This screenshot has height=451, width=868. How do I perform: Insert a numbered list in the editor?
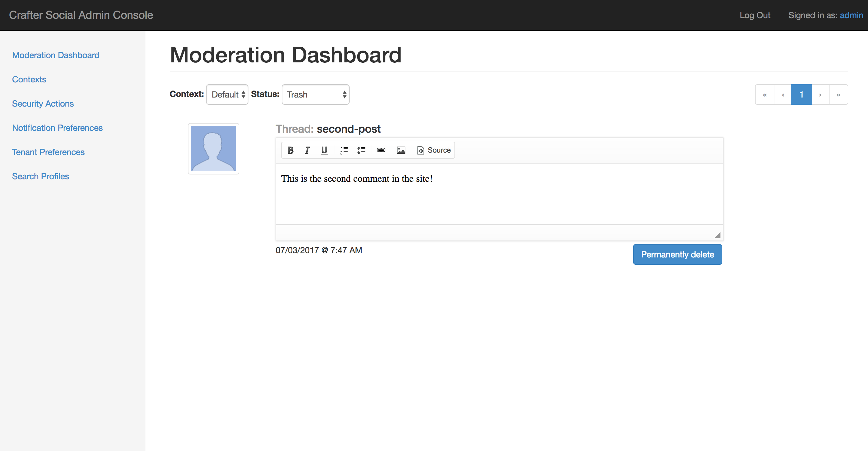click(344, 150)
